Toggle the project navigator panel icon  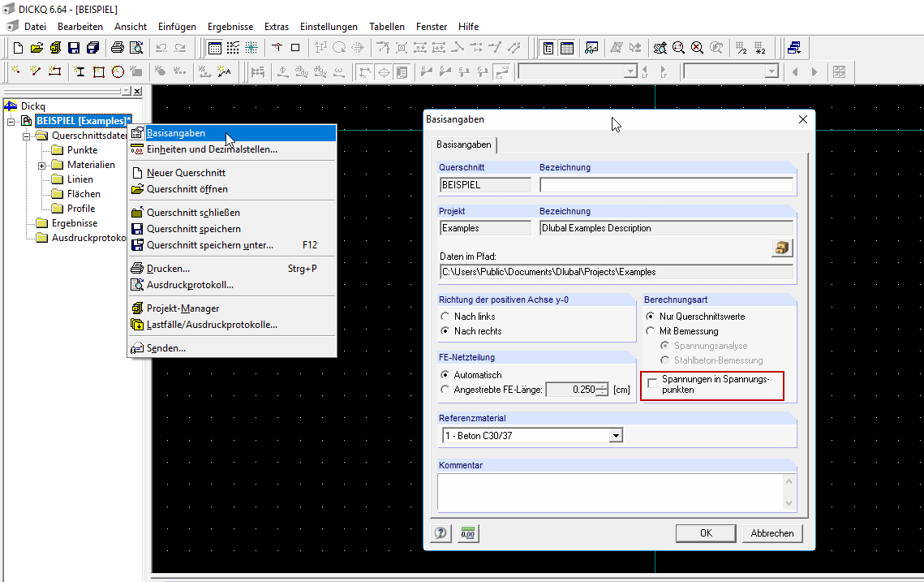548,48
